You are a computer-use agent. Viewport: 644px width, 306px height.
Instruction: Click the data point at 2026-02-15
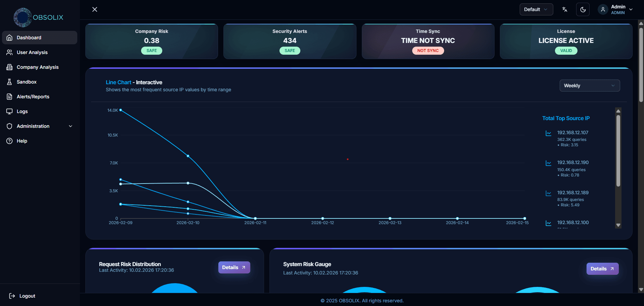point(525,218)
